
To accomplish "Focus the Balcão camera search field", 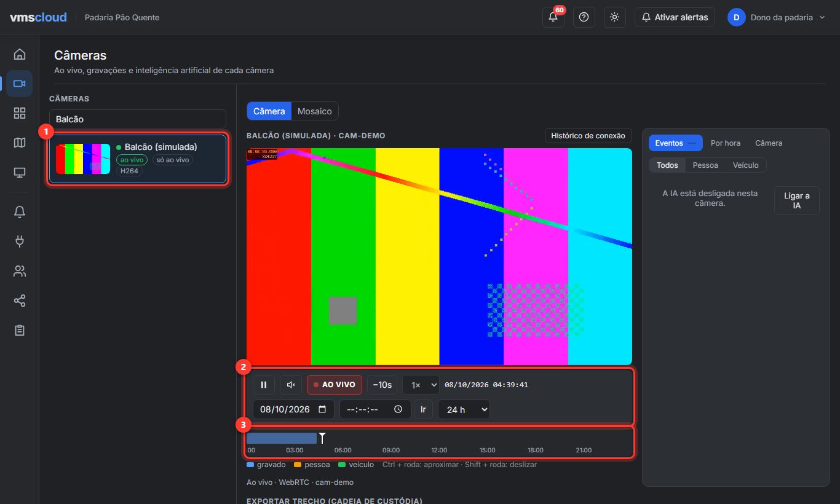I will [138, 119].
